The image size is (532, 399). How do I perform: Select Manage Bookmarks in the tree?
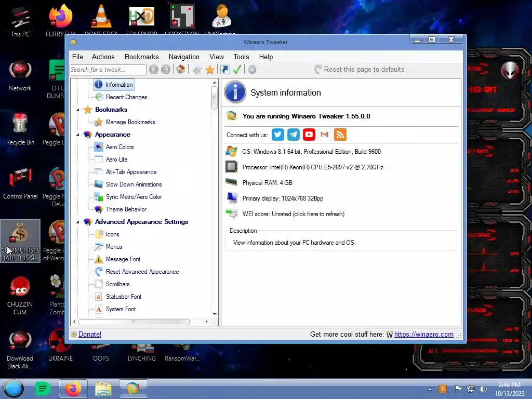pos(130,122)
